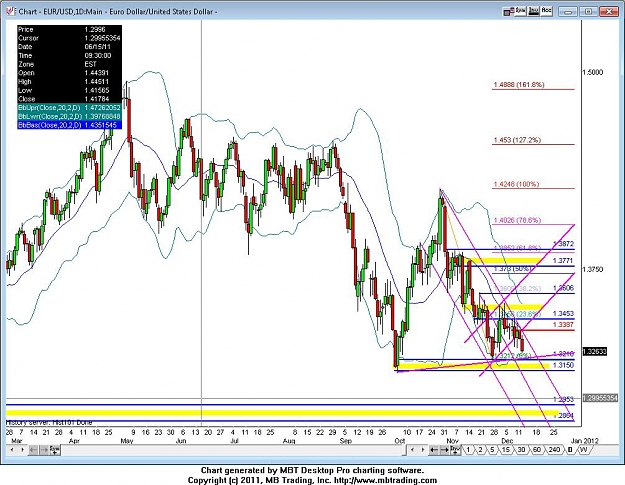Click the 1.3771 price level label

click(x=563, y=261)
